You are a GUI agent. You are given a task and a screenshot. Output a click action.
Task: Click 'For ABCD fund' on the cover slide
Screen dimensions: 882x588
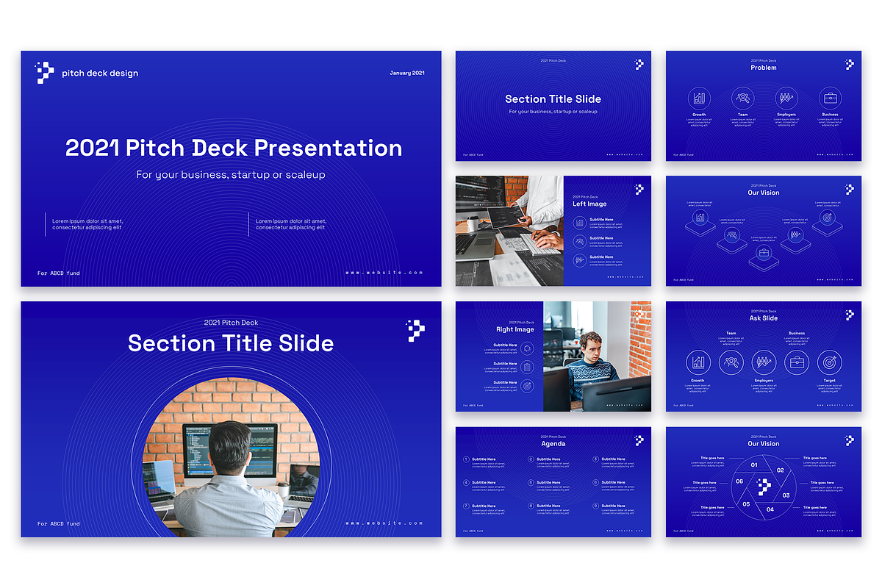[x=59, y=273]
